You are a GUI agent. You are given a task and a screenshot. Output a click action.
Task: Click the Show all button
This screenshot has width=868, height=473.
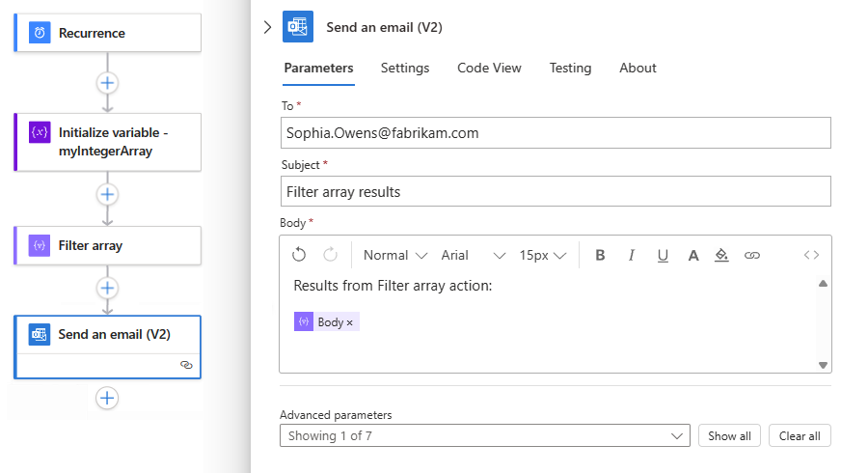[x=729, y=436]
